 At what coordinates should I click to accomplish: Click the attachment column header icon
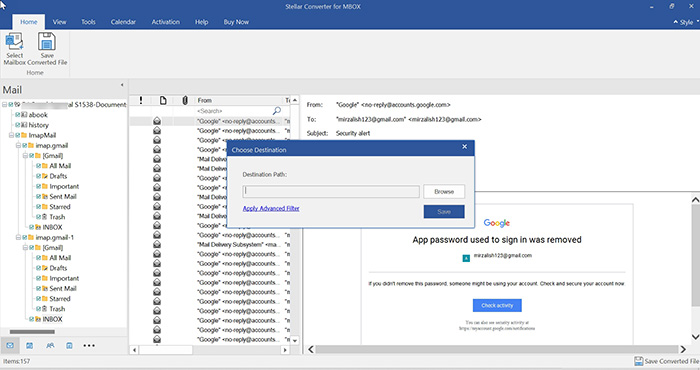coord(185,100)
